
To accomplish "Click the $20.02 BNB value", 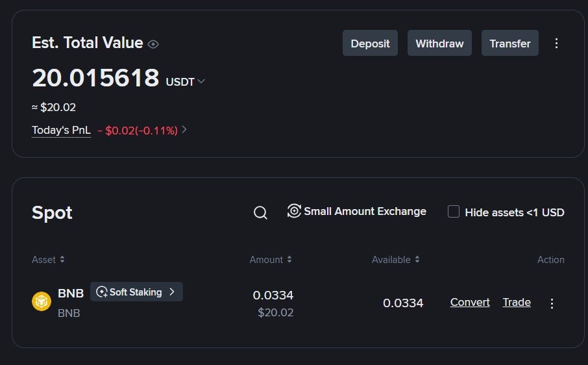I will pyautogui.click(x=276, y=312).
